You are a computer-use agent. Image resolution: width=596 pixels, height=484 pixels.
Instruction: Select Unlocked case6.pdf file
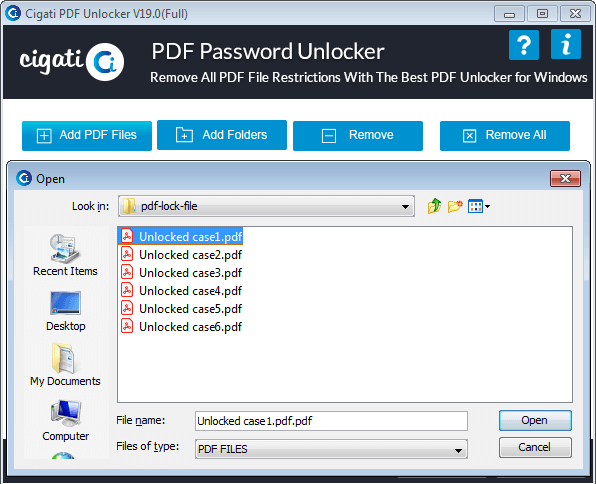coord(181,327)
